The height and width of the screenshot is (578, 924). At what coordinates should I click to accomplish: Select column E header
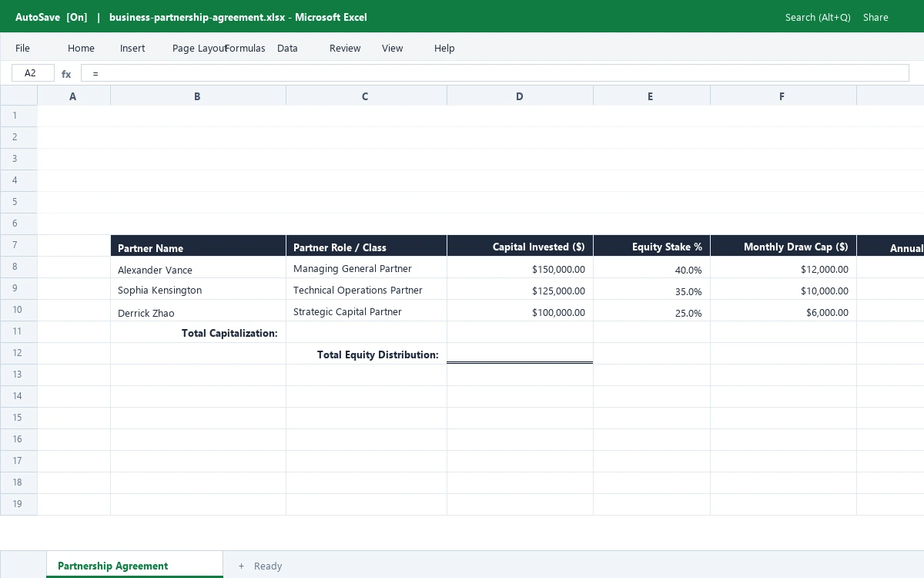[x=651, y=96]
